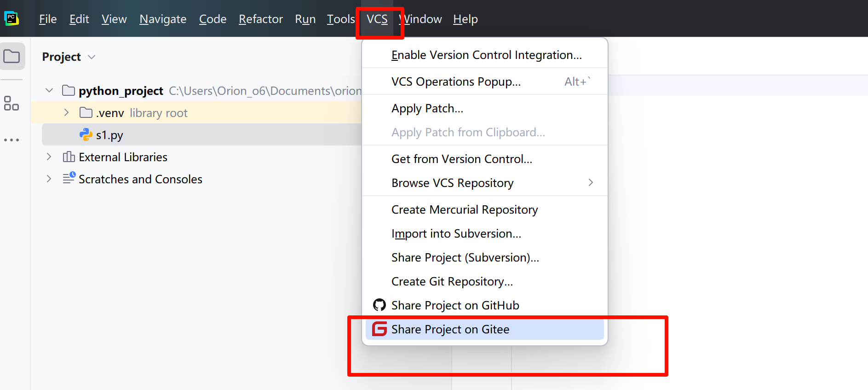Open the Code menu
This screenshot has height=390, width=868.
click(x=213, y=19)
